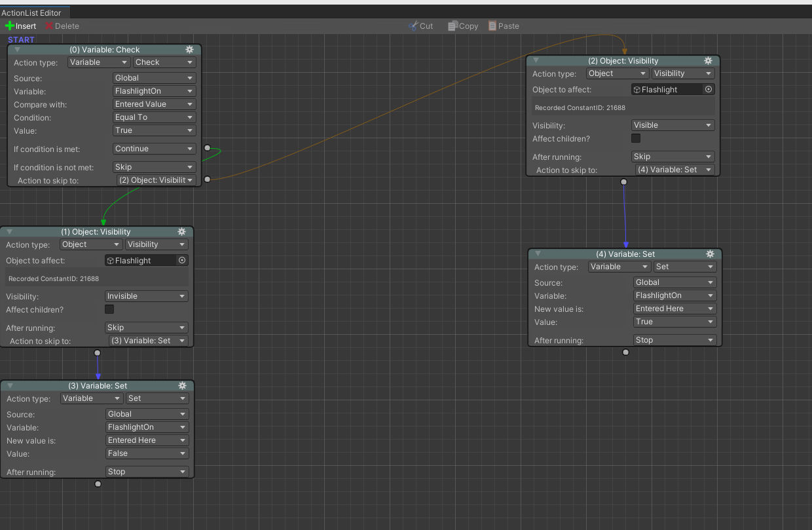
Task: Open '(4) Variable: Set' skip target dropdown
Action: (x=675, y=170)
